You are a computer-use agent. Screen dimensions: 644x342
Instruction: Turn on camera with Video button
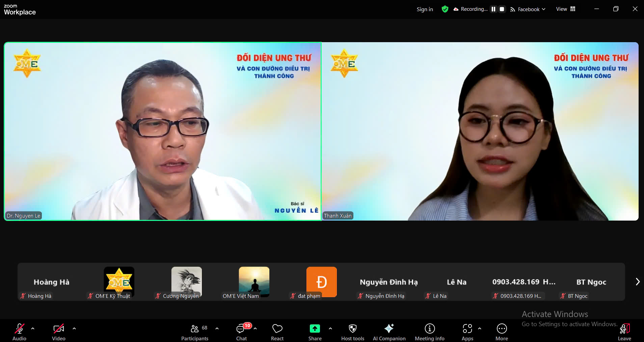point(58,332)
